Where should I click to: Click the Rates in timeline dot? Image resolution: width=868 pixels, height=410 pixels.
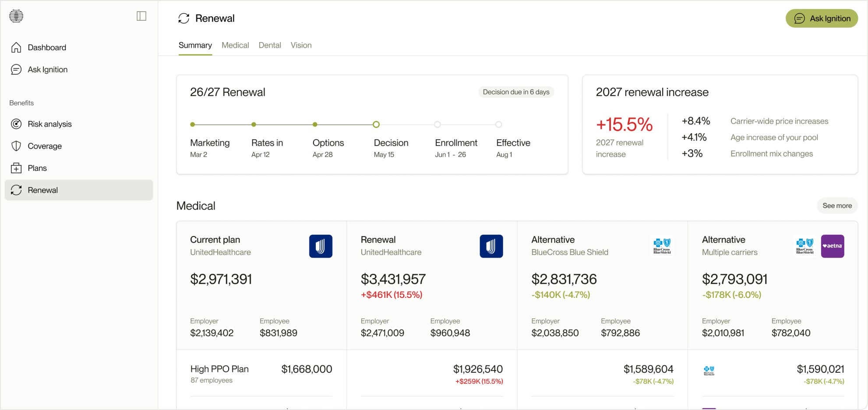(x=254, y=124)
